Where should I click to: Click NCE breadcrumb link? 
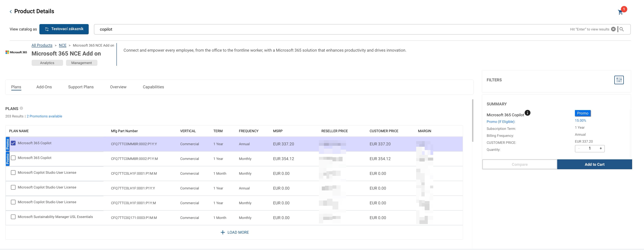point(62,45)
